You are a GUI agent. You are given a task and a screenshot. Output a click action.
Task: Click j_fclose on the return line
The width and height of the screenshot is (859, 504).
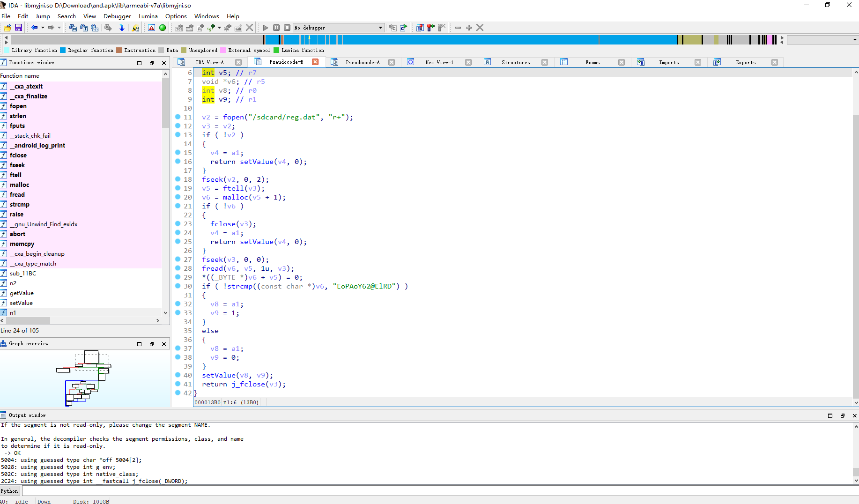click(x=248, y=384)
